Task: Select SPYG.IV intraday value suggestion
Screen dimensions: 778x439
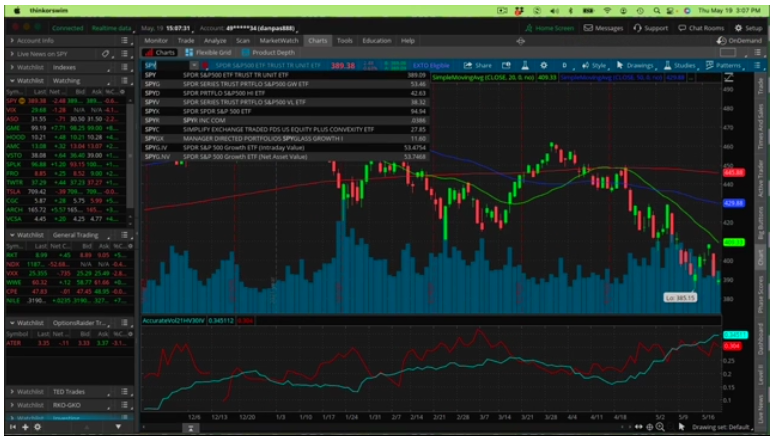Action: coord(285,148)
